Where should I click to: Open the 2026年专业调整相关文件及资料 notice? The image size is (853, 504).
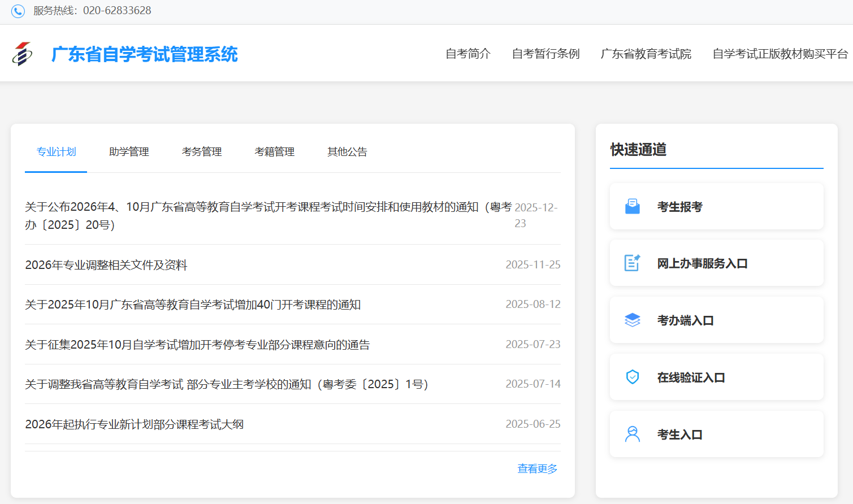click(x=107, y=264)
